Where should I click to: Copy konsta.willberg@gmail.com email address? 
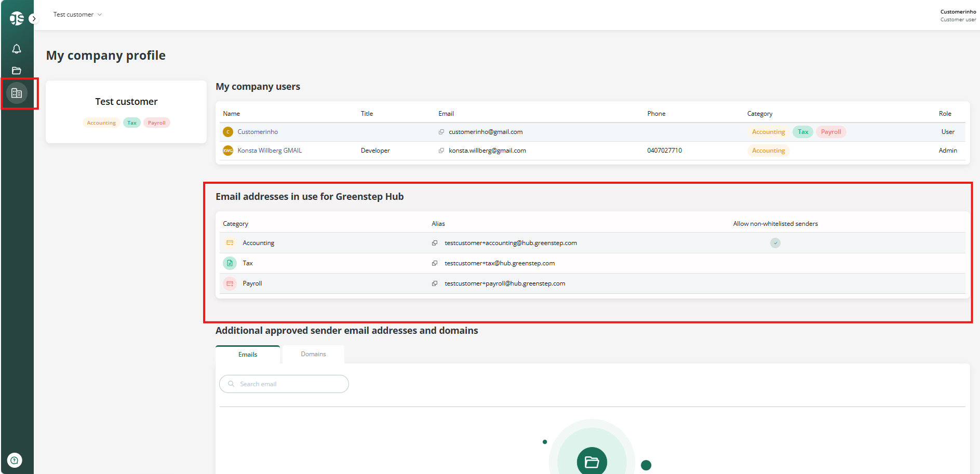441,151
